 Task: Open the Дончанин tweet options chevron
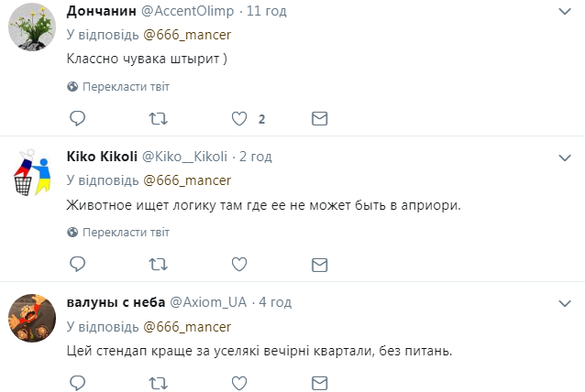click(x=565, y=12)
